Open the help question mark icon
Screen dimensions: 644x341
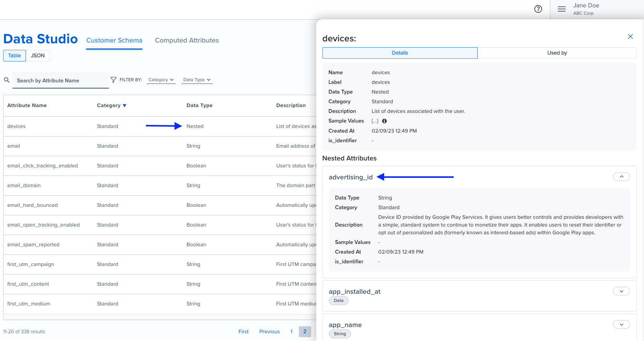(538, 9)
